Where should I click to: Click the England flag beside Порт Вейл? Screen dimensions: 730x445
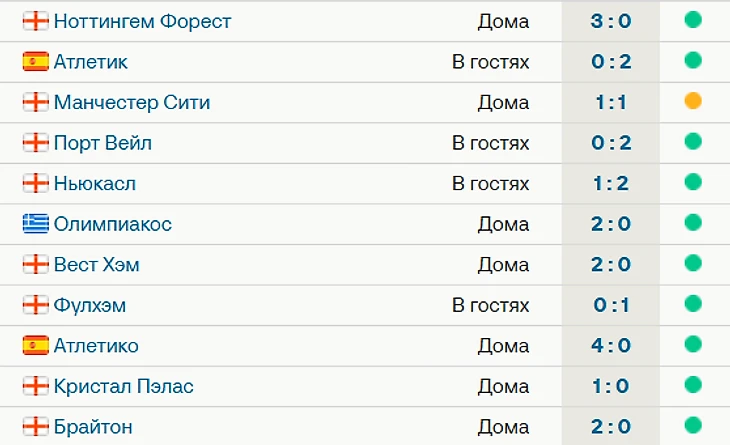pos(35,143)
